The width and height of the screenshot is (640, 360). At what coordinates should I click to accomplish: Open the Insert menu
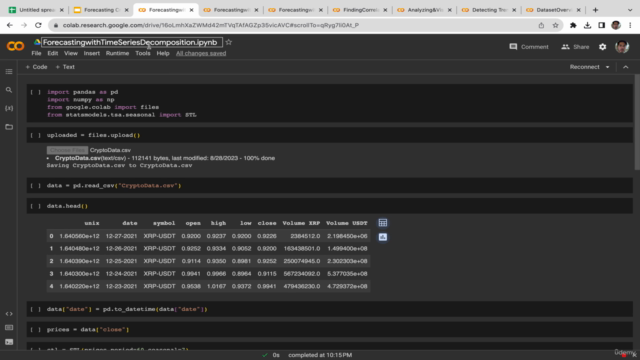coord(91,53)
